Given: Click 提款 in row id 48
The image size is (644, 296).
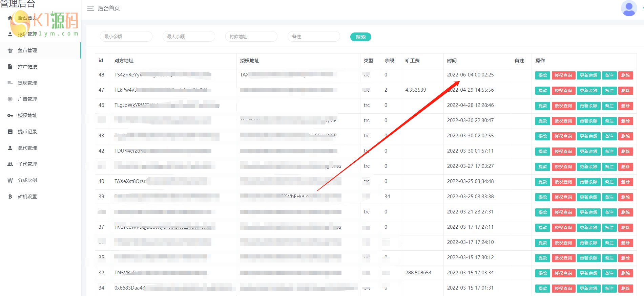Looking at the screenshot, I should pos(543,75).
